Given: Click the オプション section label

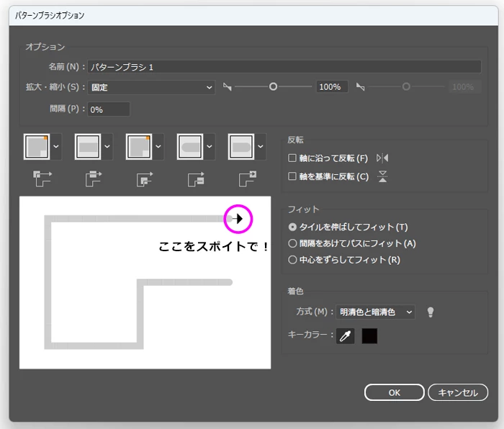Looking at the screenshot, I should pos(45,47).
